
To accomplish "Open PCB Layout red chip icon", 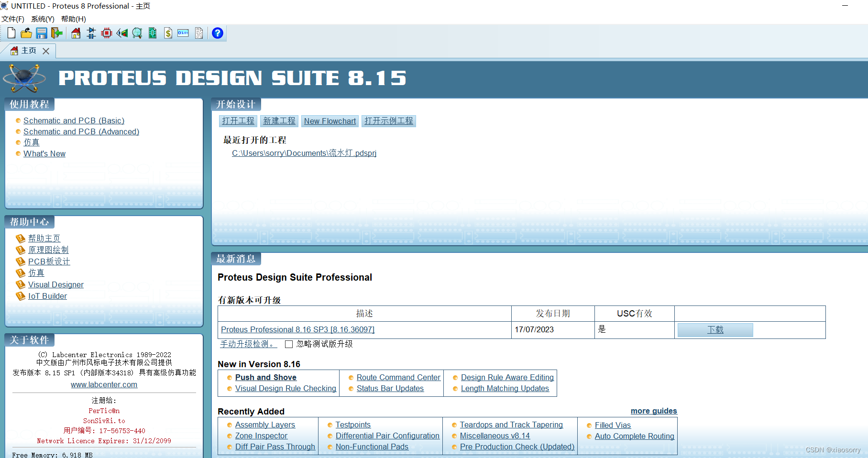I will pyautogui.click(x=107, y=33).
